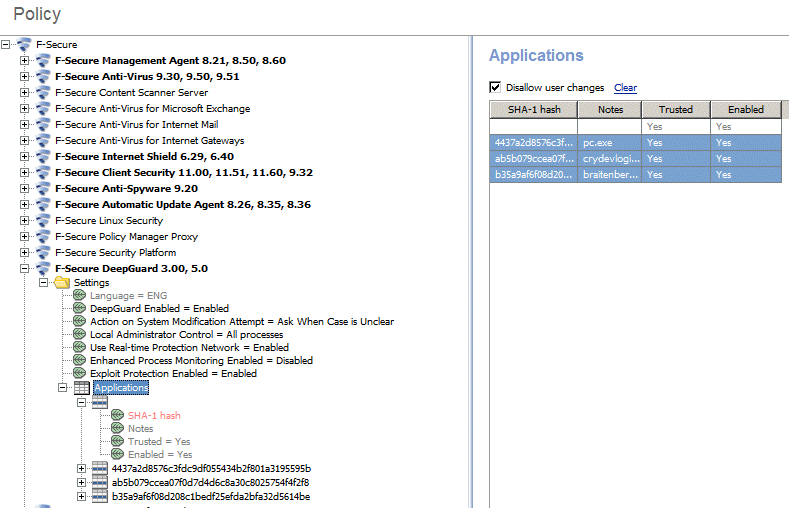
Task: Click the Anti-Virus for Internet Gateways icon
Action: pos(43,141)
